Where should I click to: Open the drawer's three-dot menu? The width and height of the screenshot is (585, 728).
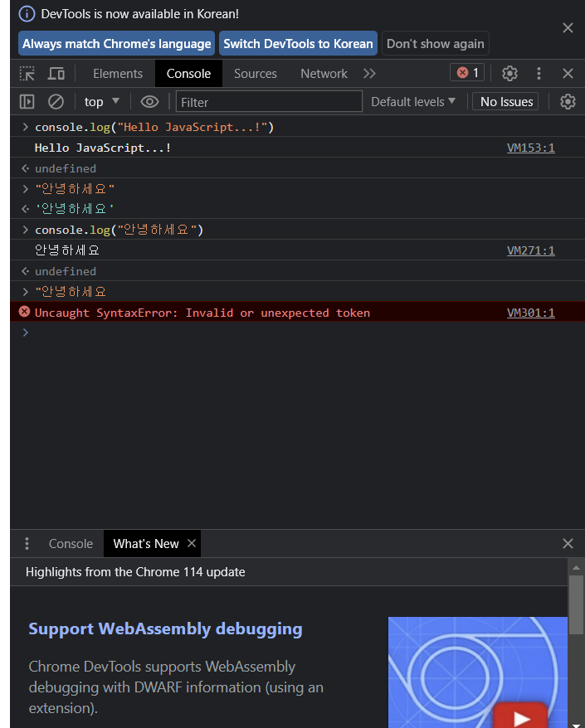27,543
